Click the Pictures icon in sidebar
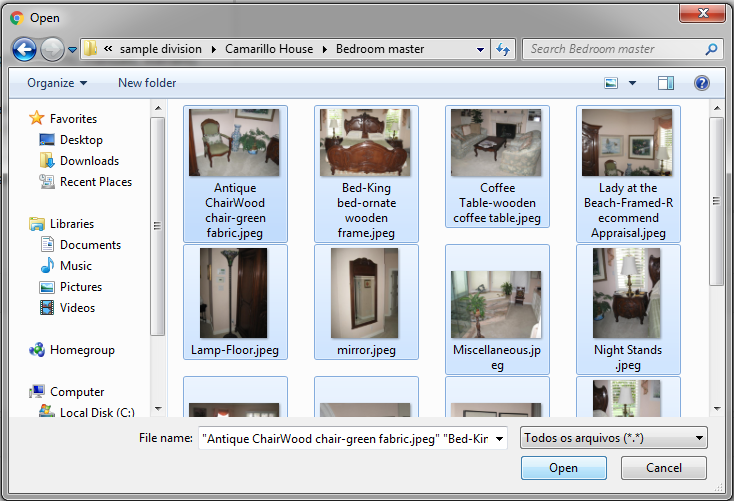Screen dimensions: 734x501 (x=47, y=287)
